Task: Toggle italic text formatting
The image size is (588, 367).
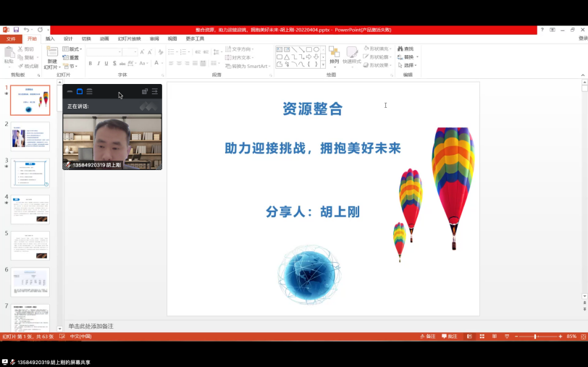Action: pyautogui.click(x=98, y=64)
